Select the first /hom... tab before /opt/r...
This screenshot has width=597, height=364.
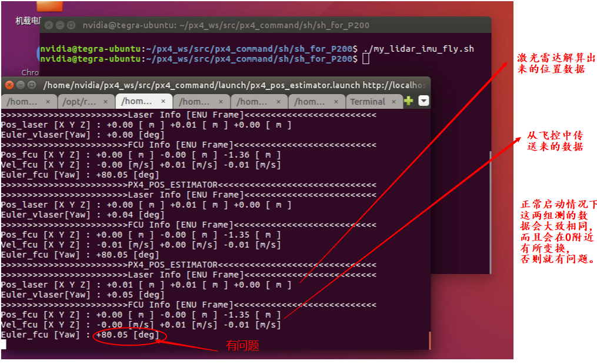tap(29, 102)
